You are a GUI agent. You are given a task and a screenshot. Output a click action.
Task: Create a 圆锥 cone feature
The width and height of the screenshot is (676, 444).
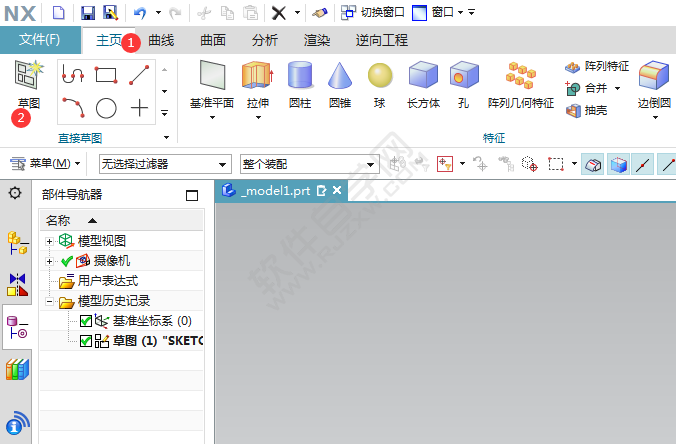[340, 85]
